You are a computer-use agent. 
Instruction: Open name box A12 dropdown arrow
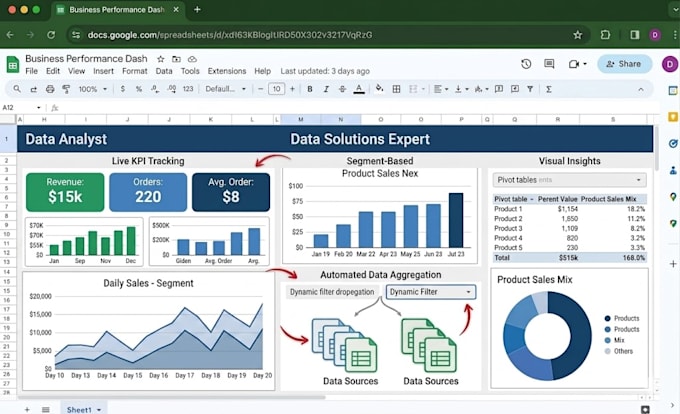click(39, 108)
